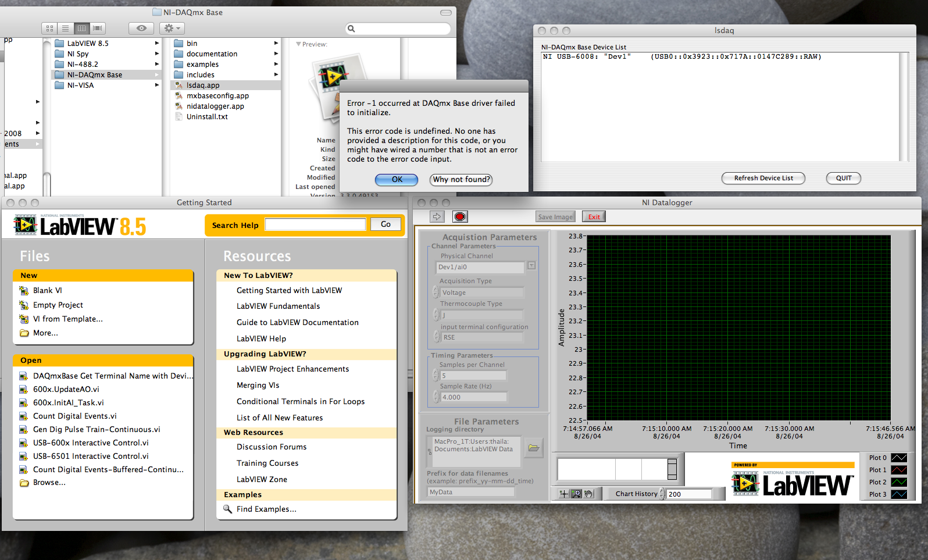Click the Plot 3 blue legend swatch
Image resolution: width=928 pixels, height=560 pixels.
click(x=899, y=494)
